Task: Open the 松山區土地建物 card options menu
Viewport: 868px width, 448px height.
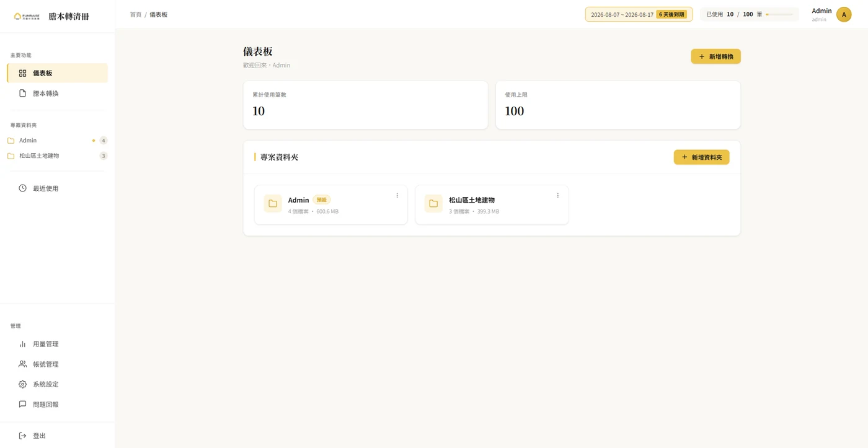Action: [558, 195]
